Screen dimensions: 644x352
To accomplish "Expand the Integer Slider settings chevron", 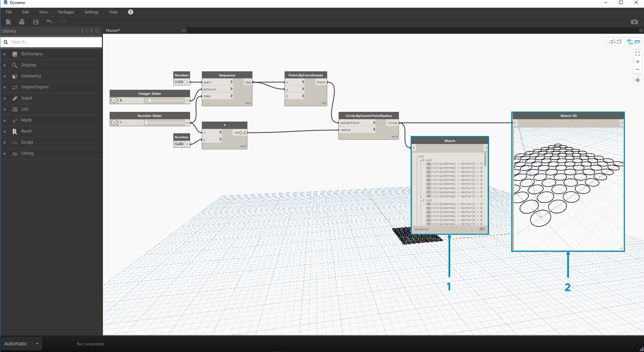I will [x=114, y=100].
